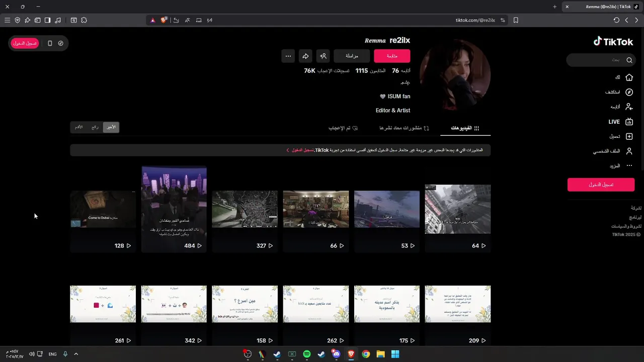644x362 pixels.
Task: Open a new browser tab with plus
Action: tap(554, 7)
